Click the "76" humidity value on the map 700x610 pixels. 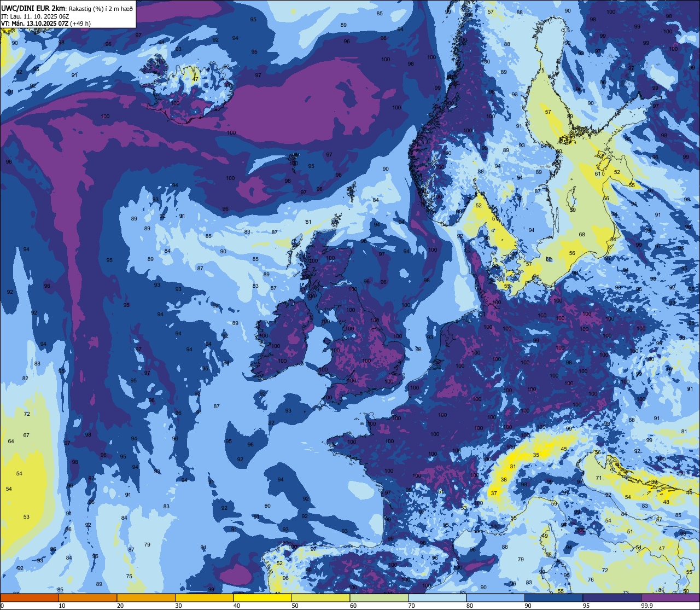591,580
